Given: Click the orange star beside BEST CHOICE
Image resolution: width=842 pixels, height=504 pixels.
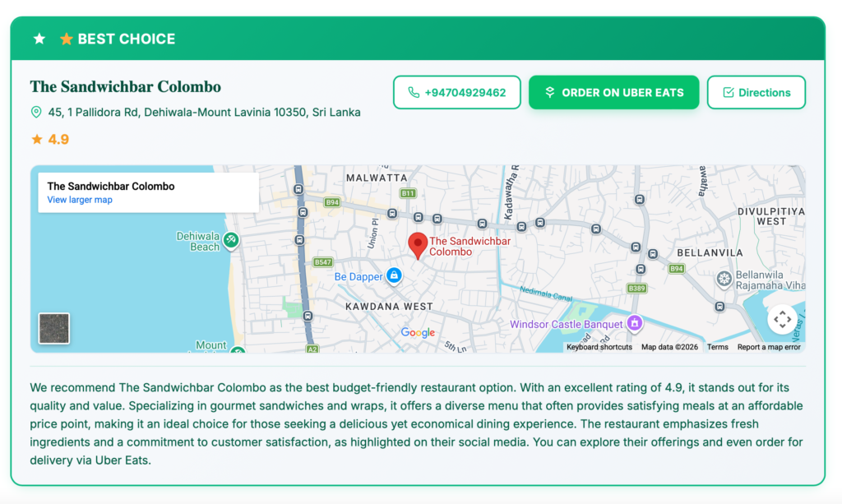Looking at the screenshot, I should tap(67, 39).
